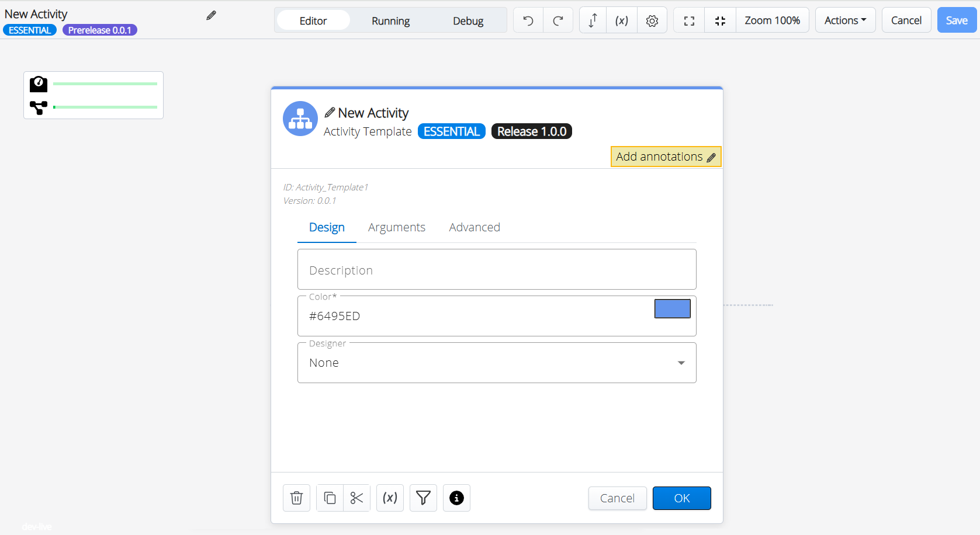Screen dimensions: 980x535
Task: Click the fullscreen expand icon
Action: pos(689,20)
